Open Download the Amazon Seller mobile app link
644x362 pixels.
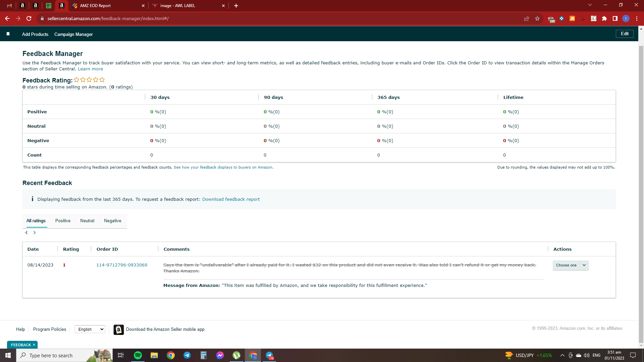(x=165, y=329)
